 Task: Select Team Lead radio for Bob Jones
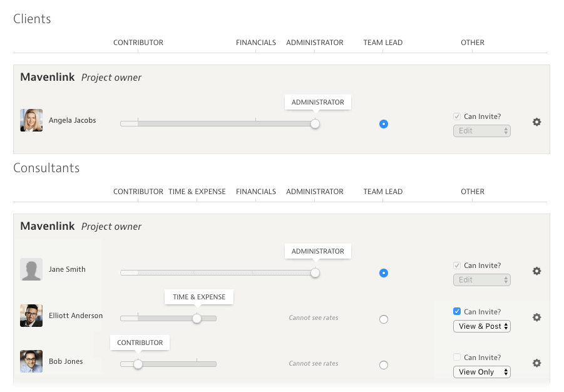(x=384, y=365)
